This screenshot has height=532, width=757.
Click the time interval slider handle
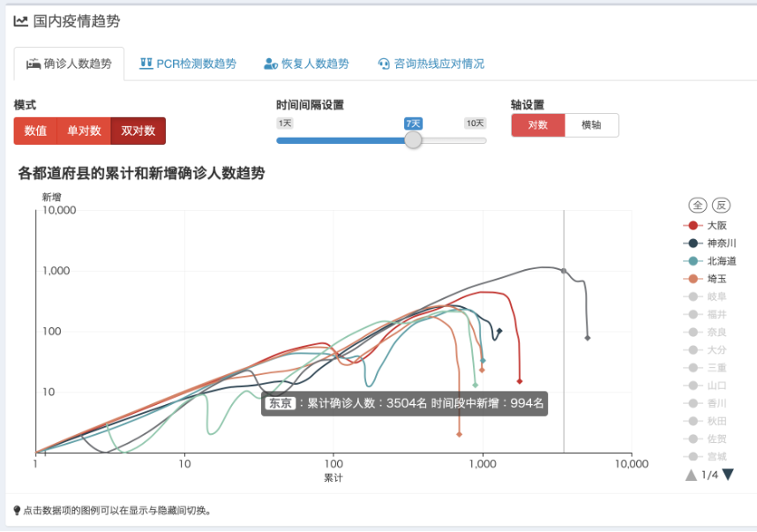pos(413,139)
